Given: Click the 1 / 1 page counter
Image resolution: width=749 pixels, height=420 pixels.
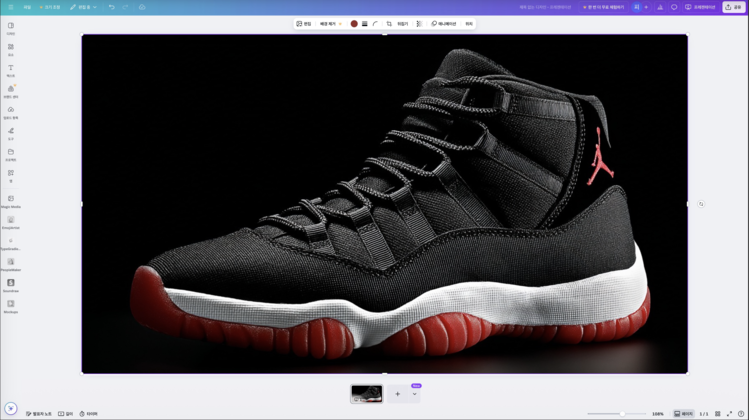Looking at the screenshot, I should pyautogui.click(x=704, y=414).
